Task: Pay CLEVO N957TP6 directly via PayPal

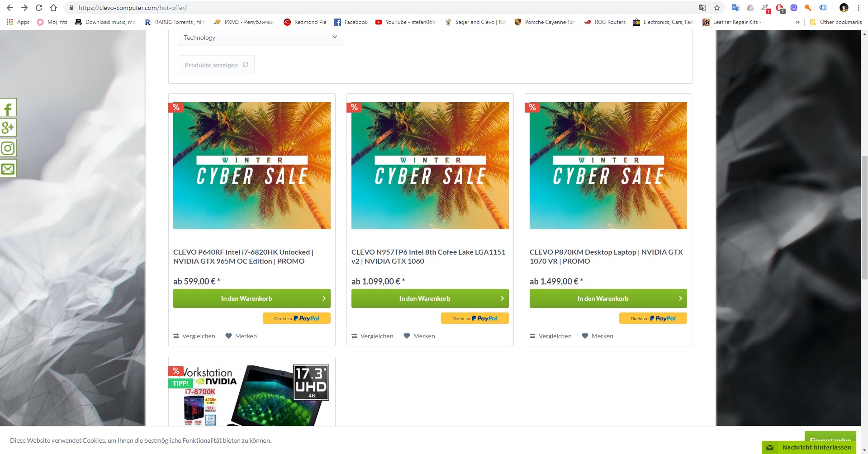Action: click(475, 318)
